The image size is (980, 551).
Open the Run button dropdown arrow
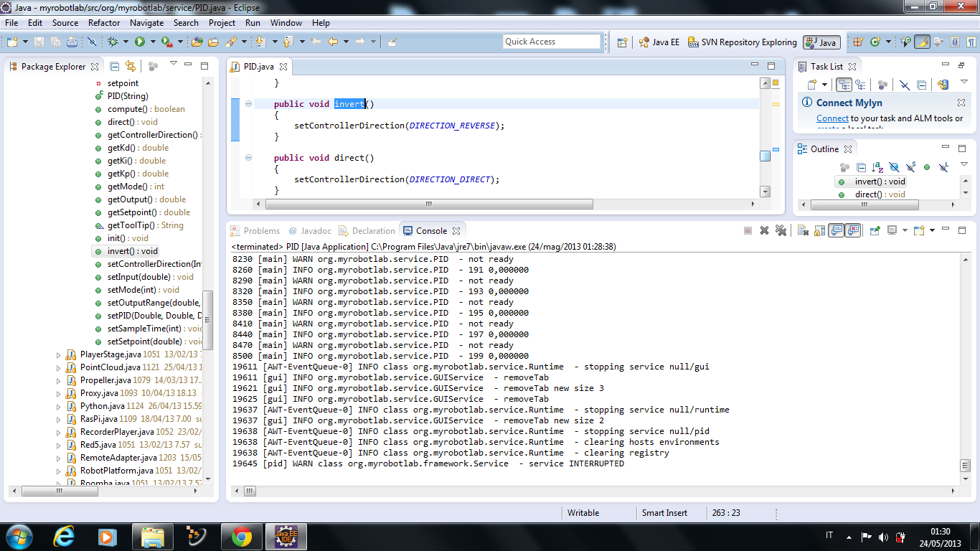click(151, 42)
